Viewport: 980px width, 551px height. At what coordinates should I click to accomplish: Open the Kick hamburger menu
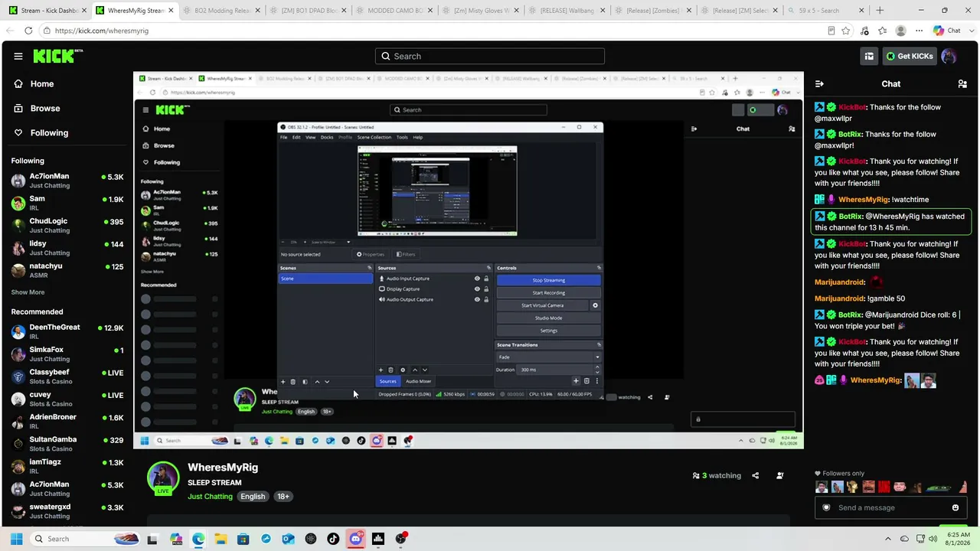pyautogui.click(x=18, y=56)
